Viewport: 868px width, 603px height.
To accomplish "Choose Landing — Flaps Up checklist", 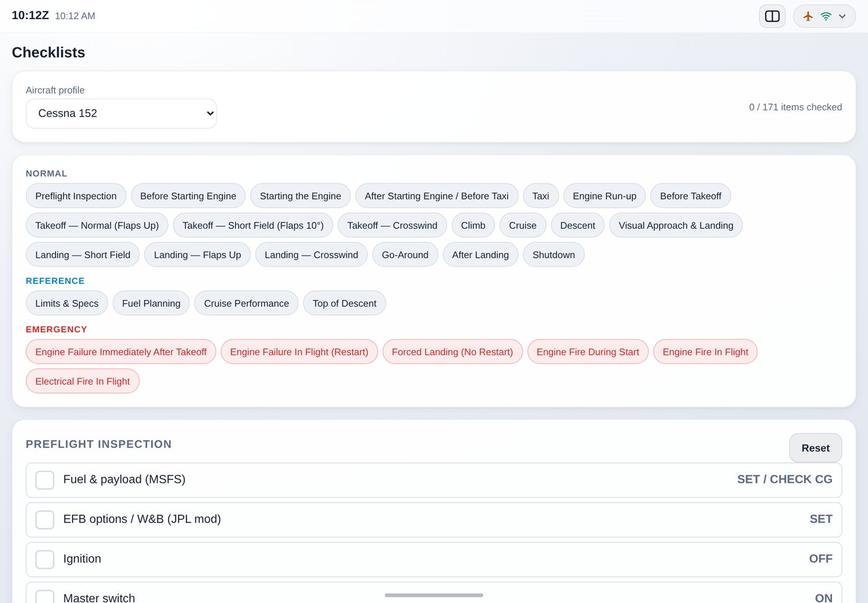I will (x=197, y=255).
